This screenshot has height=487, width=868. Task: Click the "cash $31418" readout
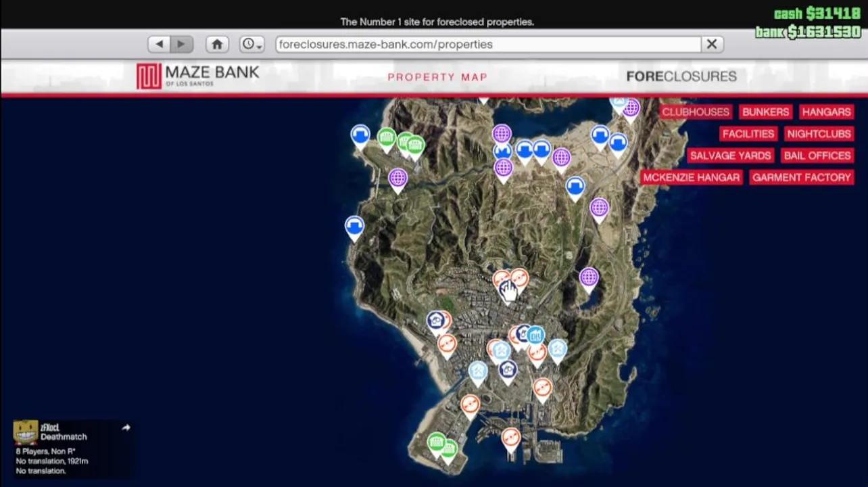[817, 14]
